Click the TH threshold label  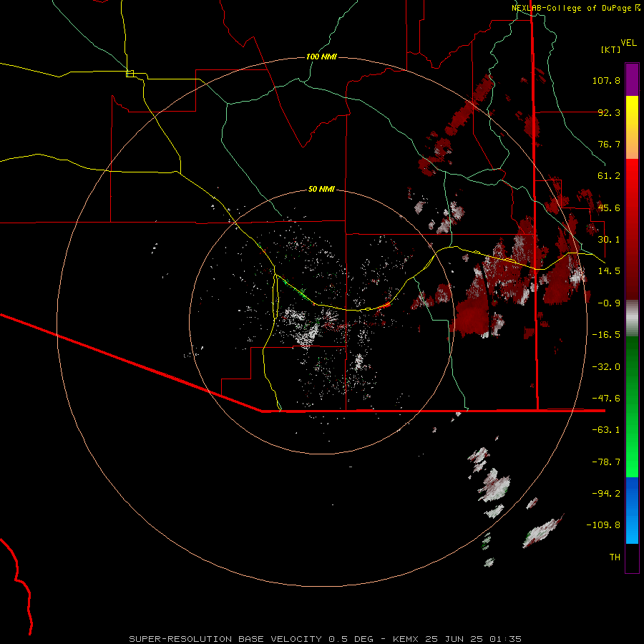coord(615,557)
